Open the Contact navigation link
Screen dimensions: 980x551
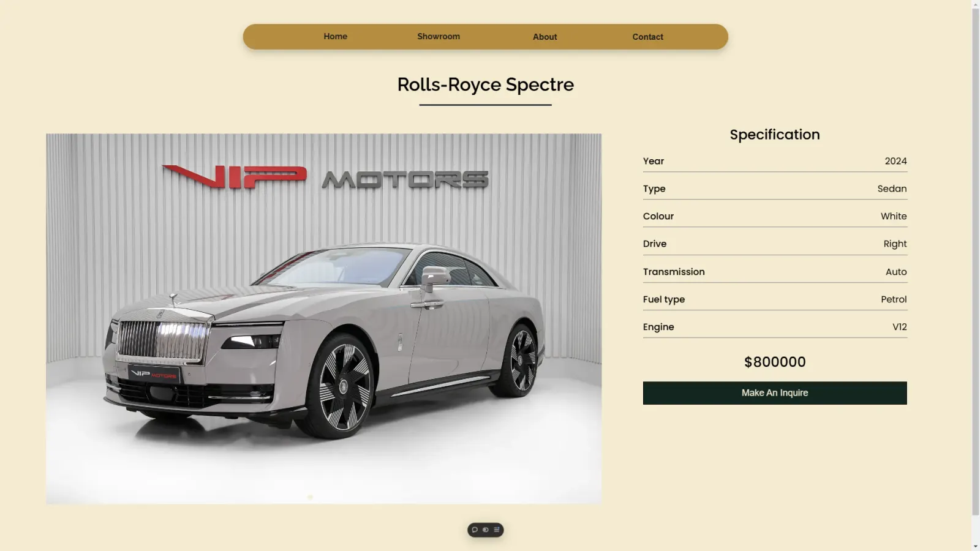pos(647,37)
